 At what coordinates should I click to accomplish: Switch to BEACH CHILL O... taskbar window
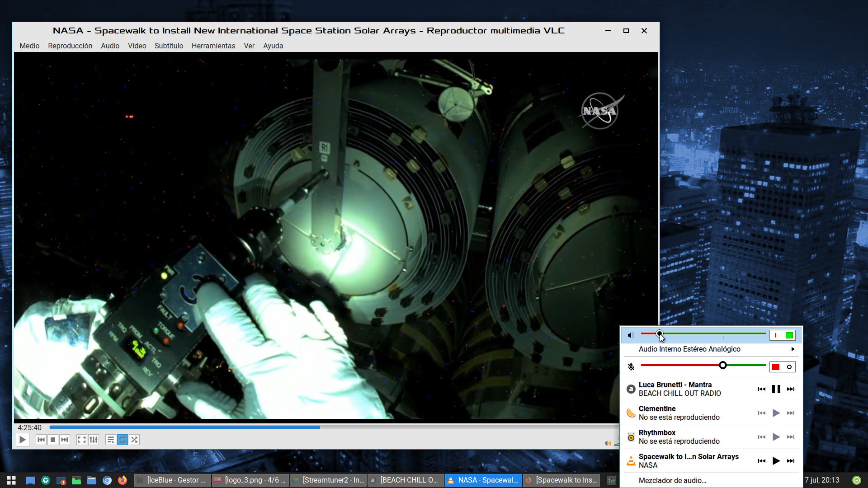pyautogui.click(x=406, y=480)
